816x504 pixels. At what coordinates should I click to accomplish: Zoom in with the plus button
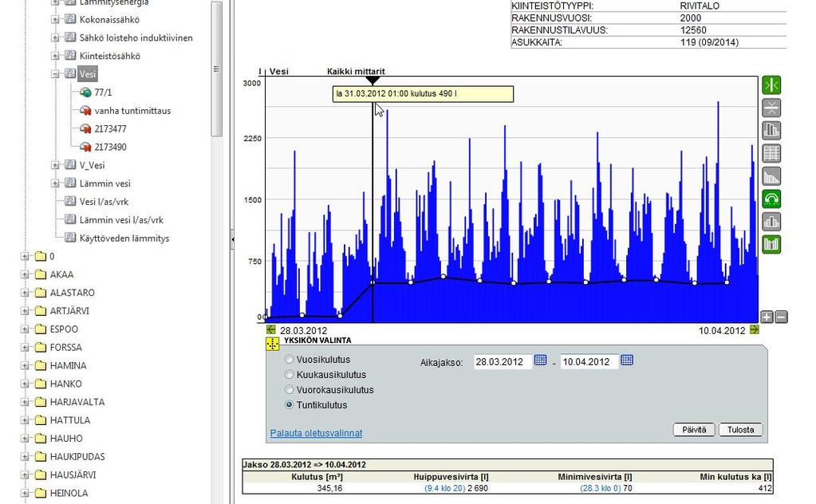[767, 317]
